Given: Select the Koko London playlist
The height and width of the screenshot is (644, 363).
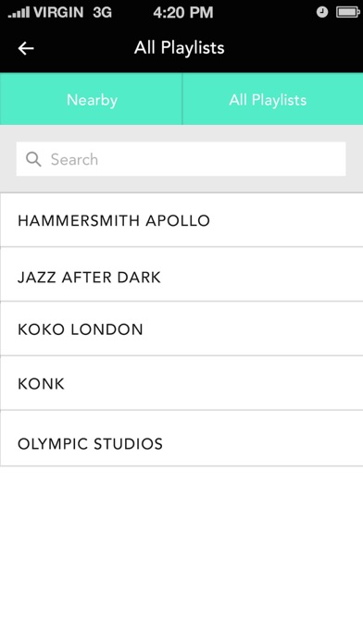Looking at the screenshot, I should tap(181, 328).
